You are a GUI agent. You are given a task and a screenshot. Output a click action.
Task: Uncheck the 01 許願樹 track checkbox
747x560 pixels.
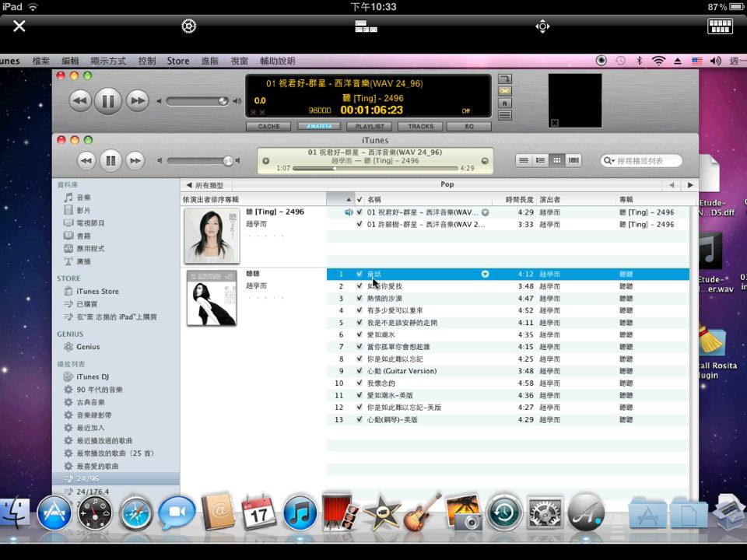(x=359, y=224)
